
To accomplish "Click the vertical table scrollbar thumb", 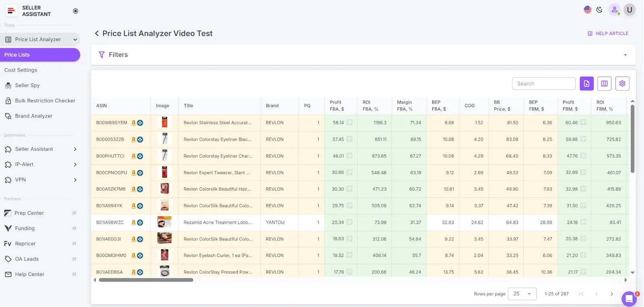I will coord(632,139).
